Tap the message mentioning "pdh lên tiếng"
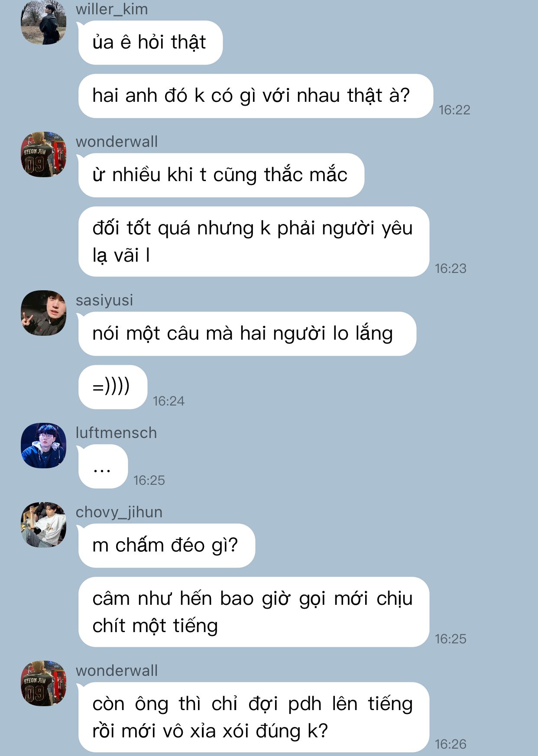 point(254,717)
